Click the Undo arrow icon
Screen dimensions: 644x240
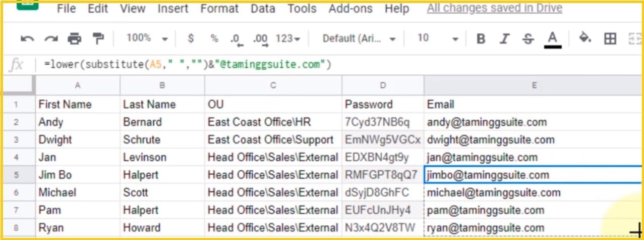point(28,38)
